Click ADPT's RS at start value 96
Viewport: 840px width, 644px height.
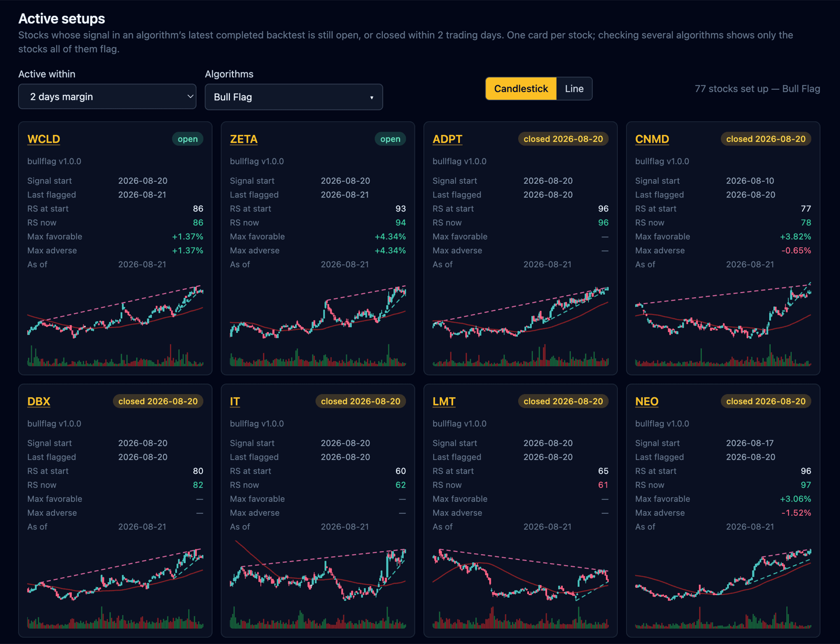tap(603, 209)
